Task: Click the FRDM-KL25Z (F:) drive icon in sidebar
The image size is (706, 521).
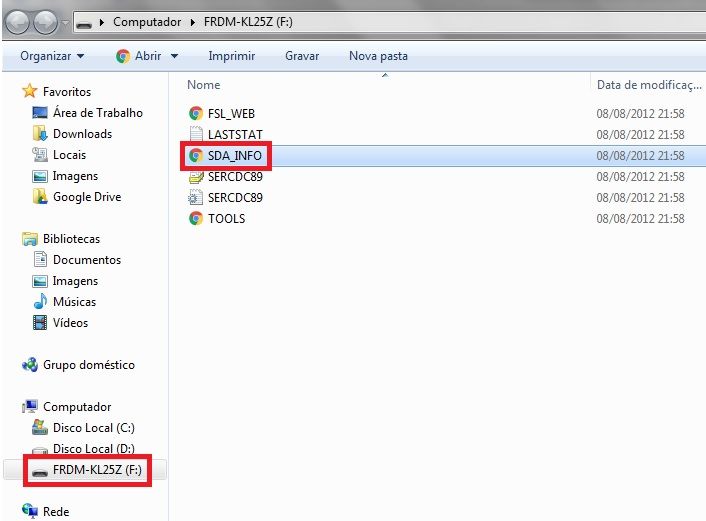Action: (40, 471)
